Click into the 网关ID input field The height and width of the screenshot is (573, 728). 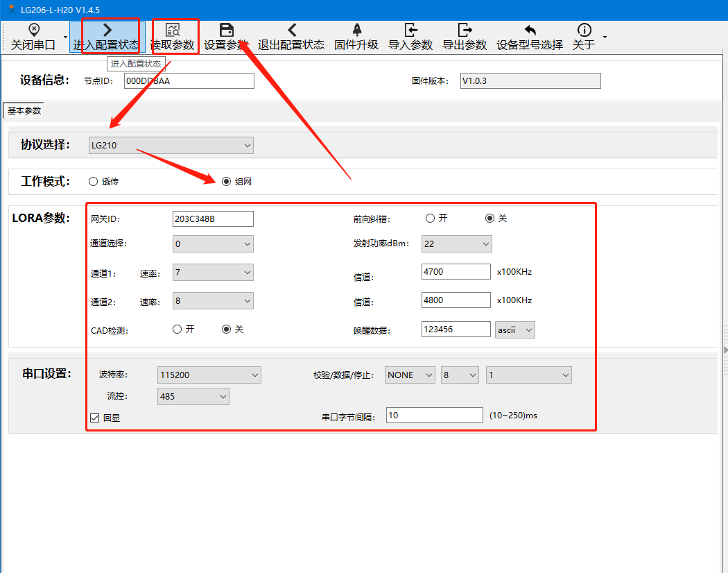point(213,219)
